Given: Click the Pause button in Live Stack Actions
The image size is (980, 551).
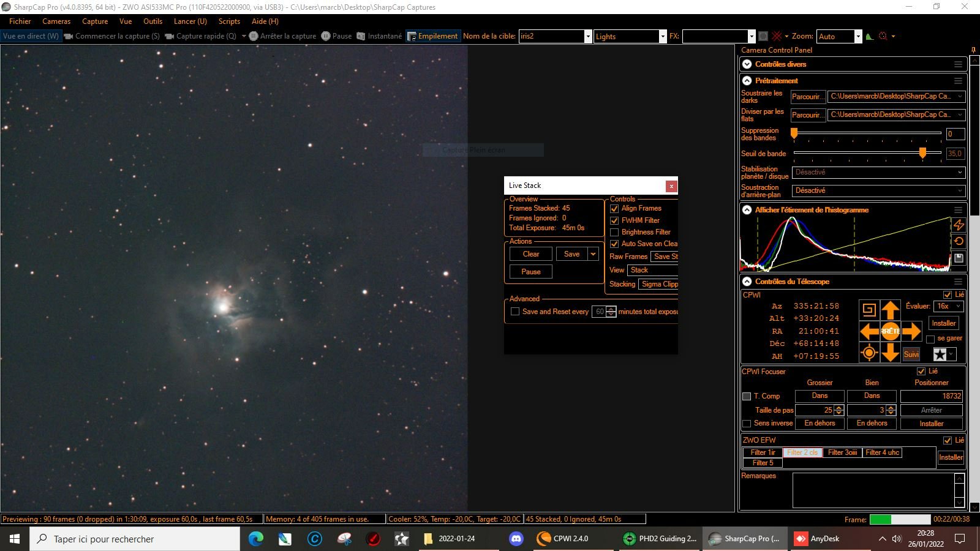Looking at the screenshot, I should tap(531, 272).
